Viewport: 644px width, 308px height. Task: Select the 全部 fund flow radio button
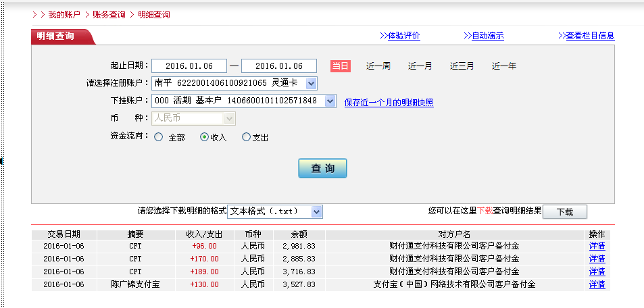[x=159, y=137]
